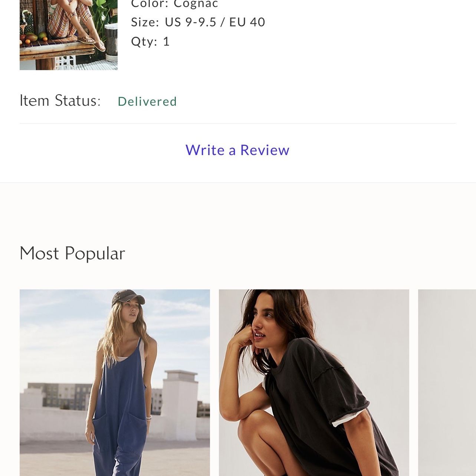Click the Most Popular section heading
The height and width of the screenshot is (476, 476).
(x=72, y=253)
